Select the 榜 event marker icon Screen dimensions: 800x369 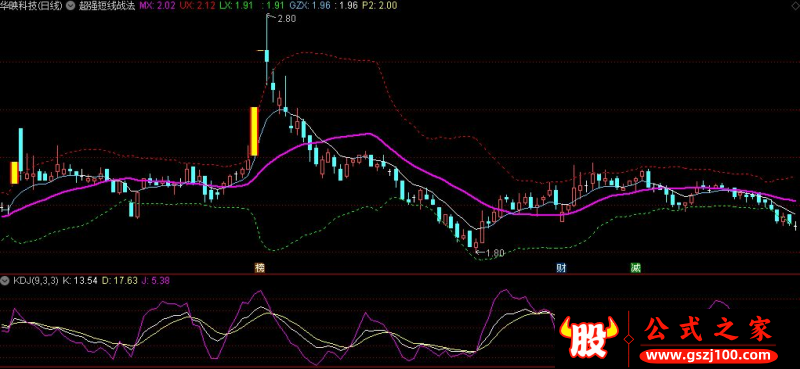tap(260, 267)
